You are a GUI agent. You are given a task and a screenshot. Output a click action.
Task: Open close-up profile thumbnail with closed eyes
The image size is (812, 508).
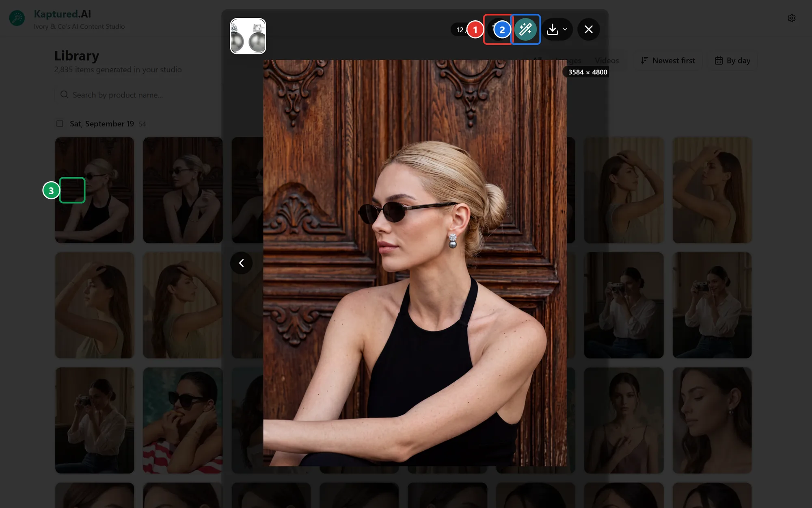(712, 420)
